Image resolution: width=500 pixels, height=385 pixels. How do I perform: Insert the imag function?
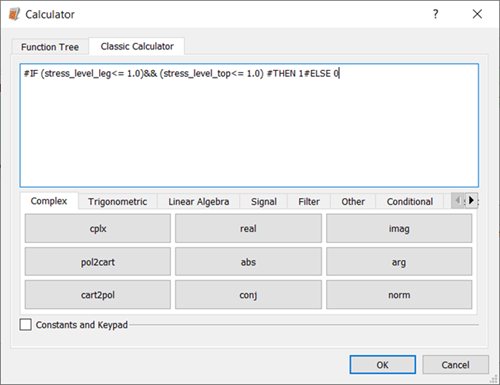(x=399, y=228)
